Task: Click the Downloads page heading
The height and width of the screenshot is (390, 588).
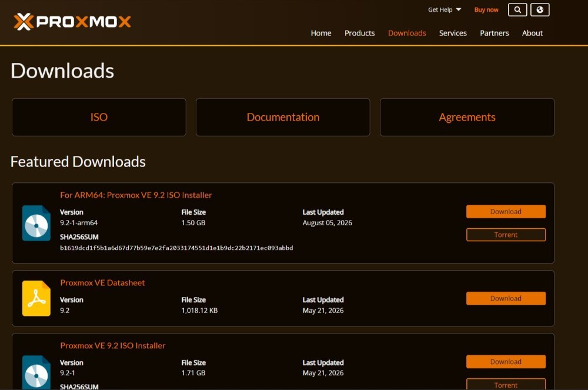Action: click(62, 71)
